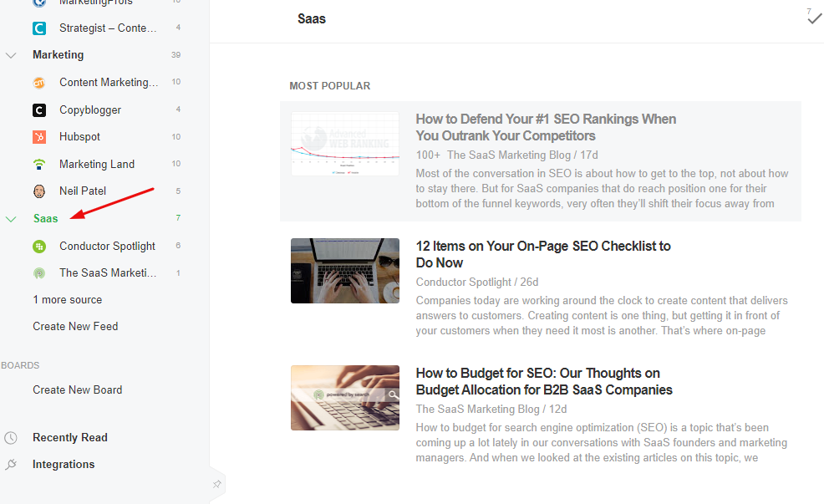Click the Conductor Spotlight green icon

39,247
